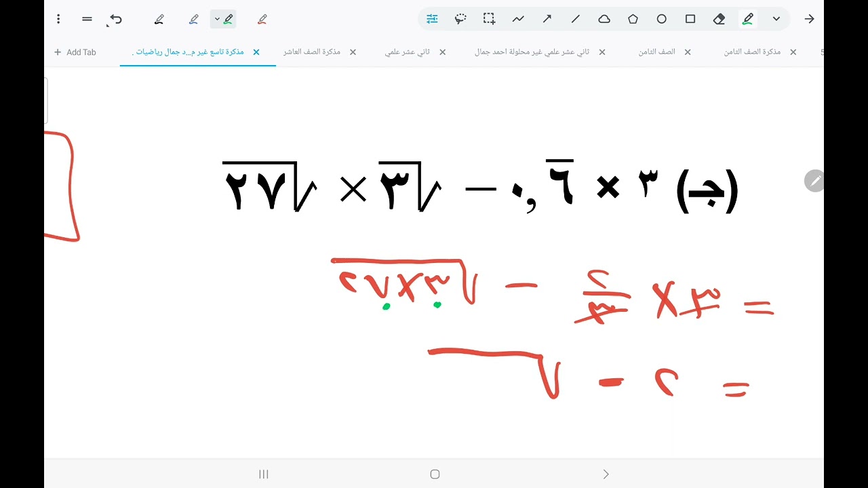Select the lasso selection tool
This screenshot has width=868, height=488.
coord(460,19)
